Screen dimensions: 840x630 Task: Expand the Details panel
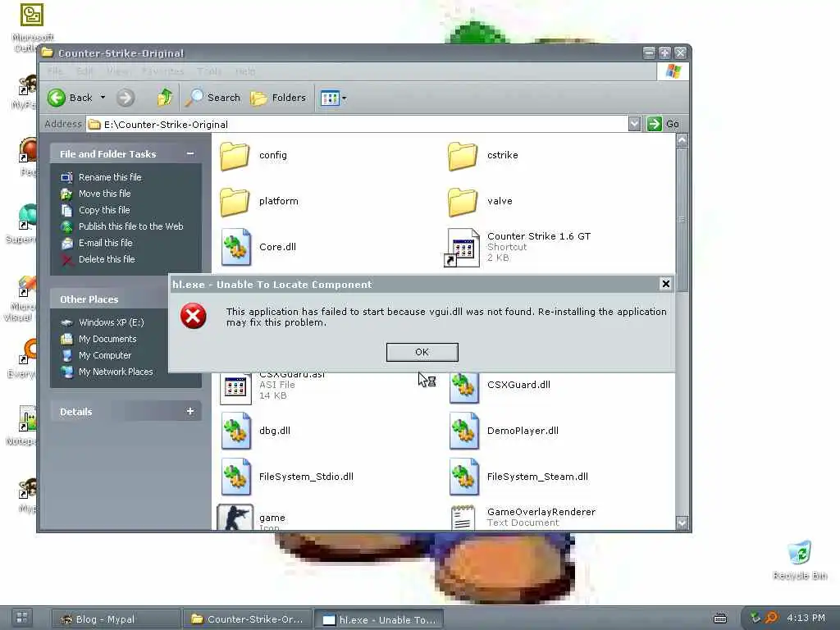(x=190, y=412)
